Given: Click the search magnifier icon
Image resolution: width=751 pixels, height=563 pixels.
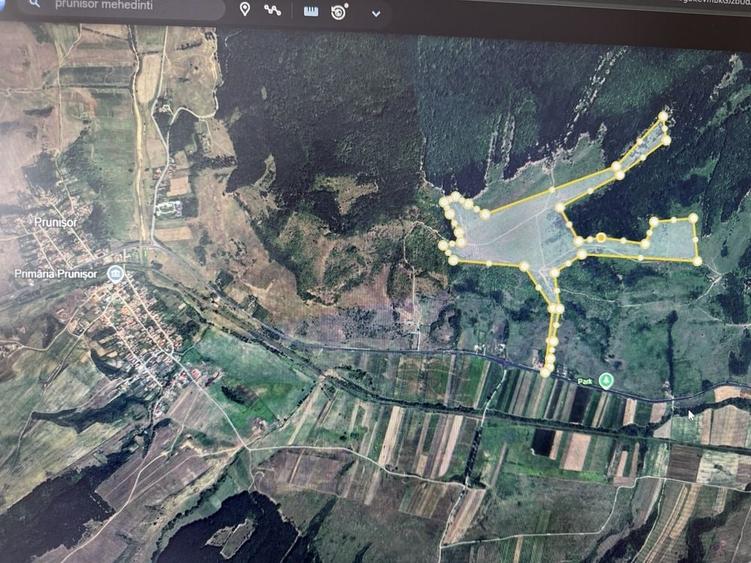Looking at the screenshot, I should [34, 3].
